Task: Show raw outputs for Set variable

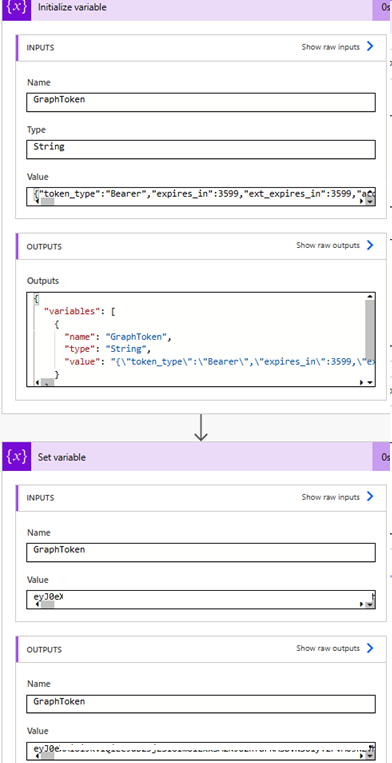Action: click(x=335, y=648)
